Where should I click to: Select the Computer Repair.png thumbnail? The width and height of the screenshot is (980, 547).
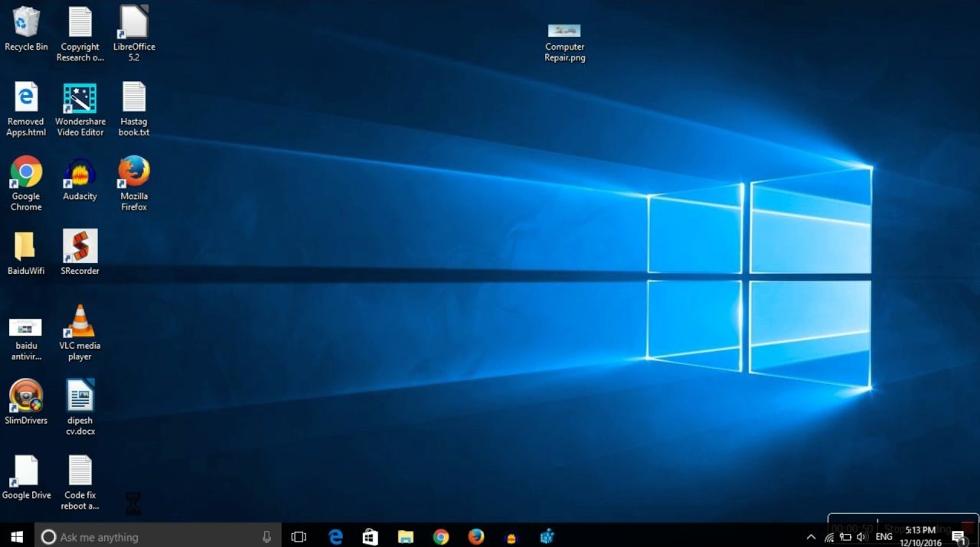click(564, 31)
